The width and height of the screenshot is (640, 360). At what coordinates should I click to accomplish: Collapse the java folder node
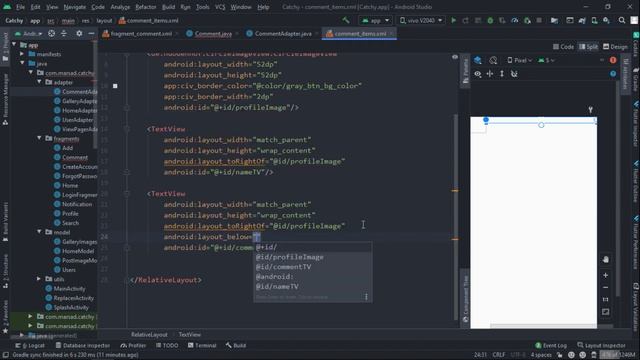point(22,63)
